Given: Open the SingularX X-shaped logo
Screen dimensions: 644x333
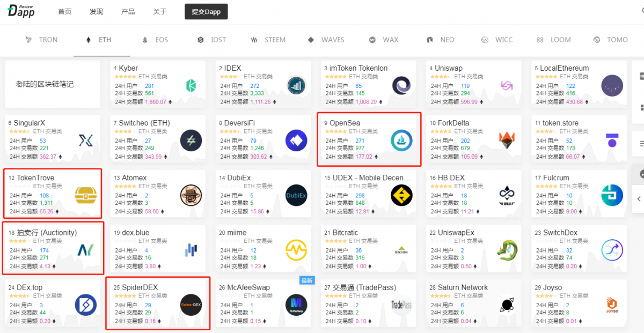Looking at the screenshot, I should pyautogui.click(x=85, y=140).
